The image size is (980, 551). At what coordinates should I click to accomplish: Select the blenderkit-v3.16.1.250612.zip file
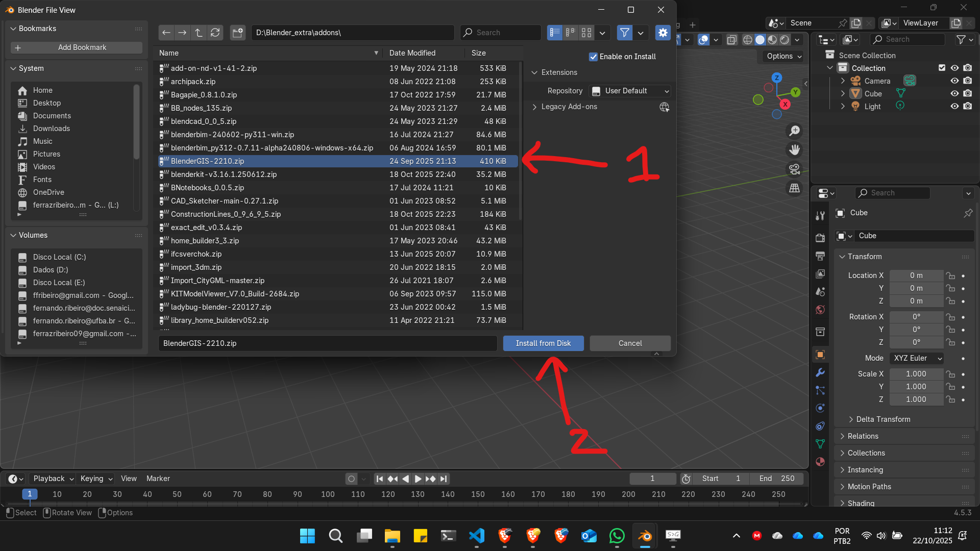[224, 174]
